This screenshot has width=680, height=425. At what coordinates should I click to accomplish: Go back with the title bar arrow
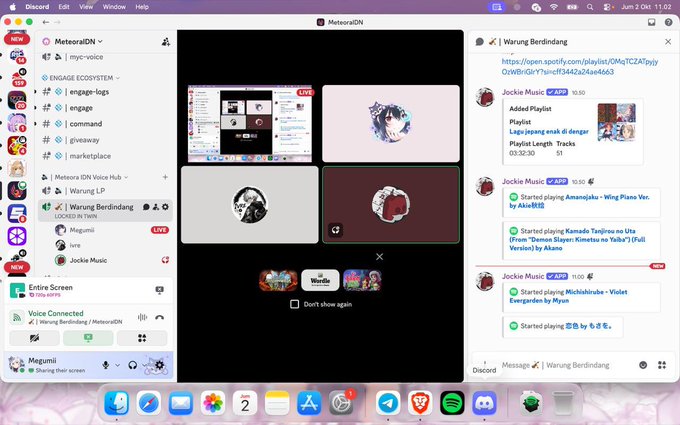tap(46, 22)
